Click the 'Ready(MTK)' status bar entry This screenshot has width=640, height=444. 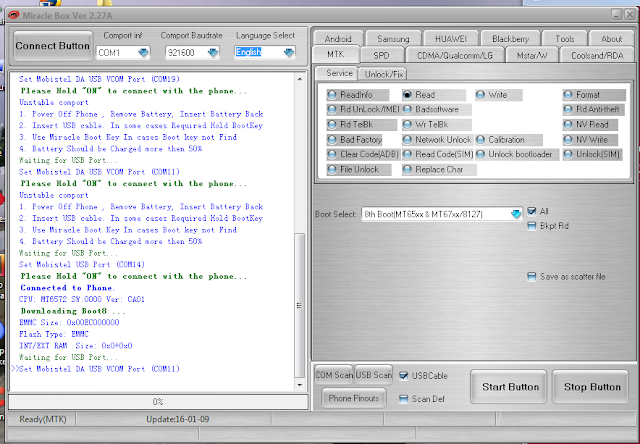click(x=42, y=419)
